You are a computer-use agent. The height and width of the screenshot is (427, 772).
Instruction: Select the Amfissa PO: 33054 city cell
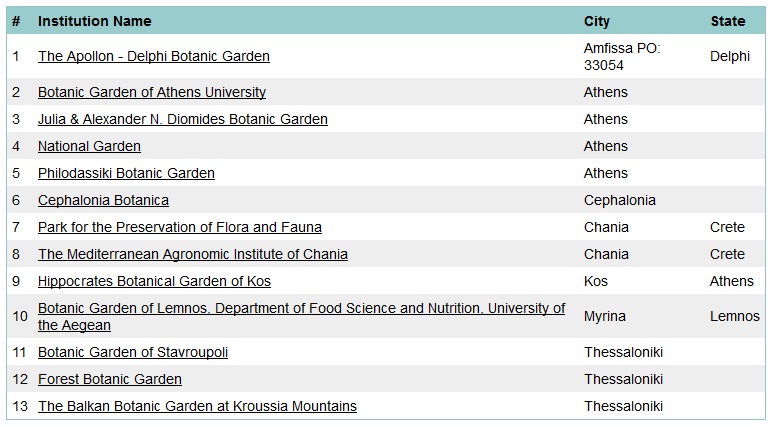coord(622,57)
